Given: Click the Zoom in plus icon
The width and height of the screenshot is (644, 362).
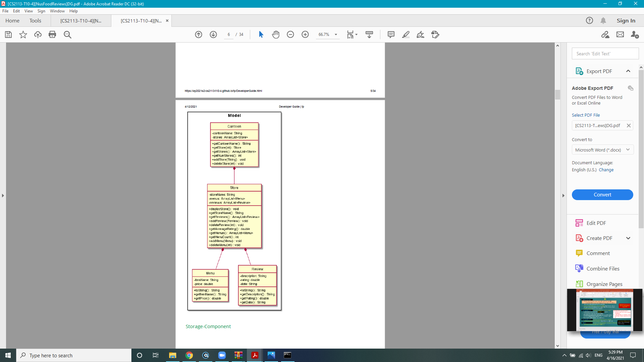Looking at the screenshot, I should tap(305, 35).
